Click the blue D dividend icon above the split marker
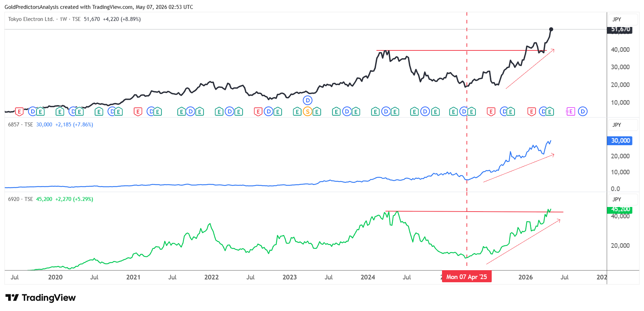Screen dimensions: 644x311 tap(307, 100)
